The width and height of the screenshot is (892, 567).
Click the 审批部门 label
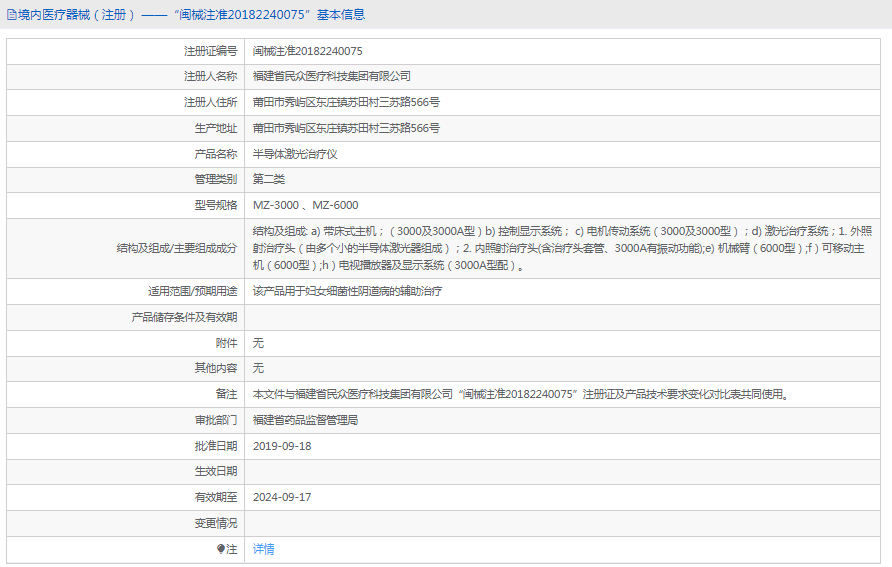pos(216,420)
